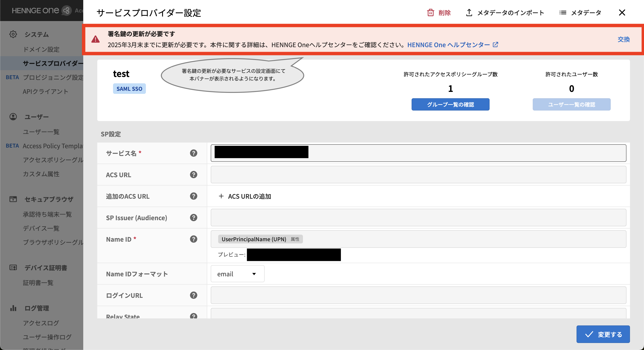Screen dimensions: 644x350
Task: Click the システム gear icon in sidebar
Action: [x=13, y=34]
